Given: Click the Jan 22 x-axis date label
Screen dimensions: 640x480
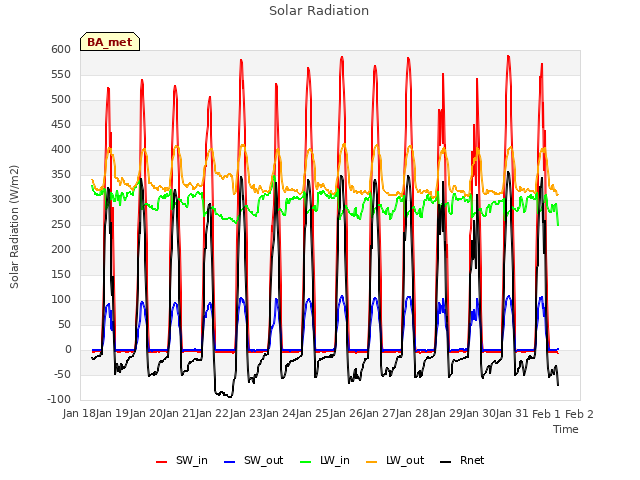Looking at the screenshot, I should (x=212, y=414).
